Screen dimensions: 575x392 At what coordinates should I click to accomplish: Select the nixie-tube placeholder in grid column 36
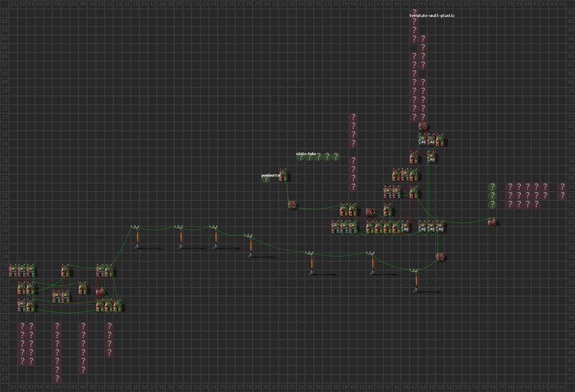pos(318,157)
